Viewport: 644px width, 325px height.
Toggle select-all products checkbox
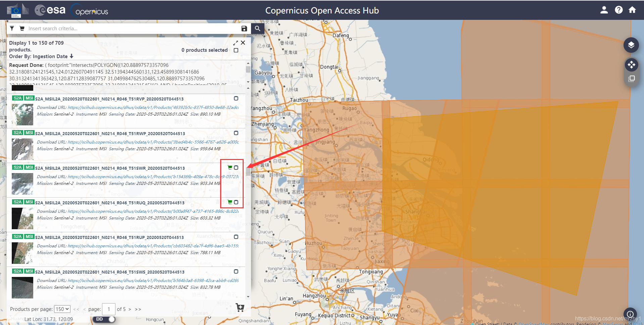236,50
